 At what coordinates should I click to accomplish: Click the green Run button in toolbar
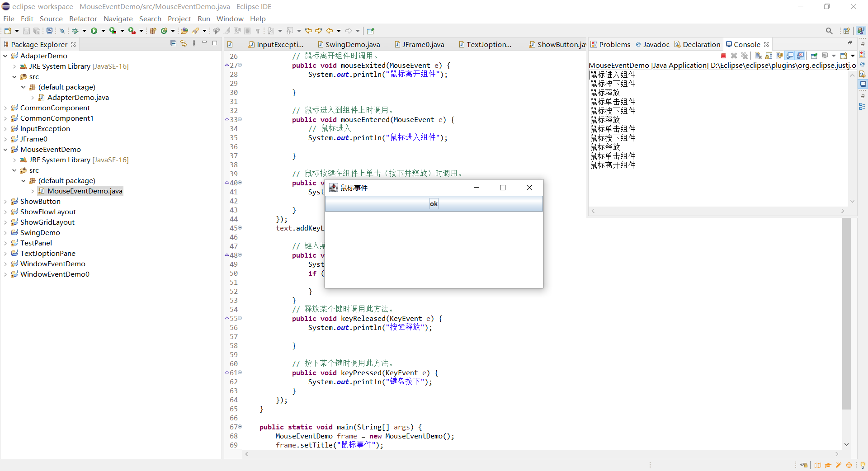click(x=94, y=31)
